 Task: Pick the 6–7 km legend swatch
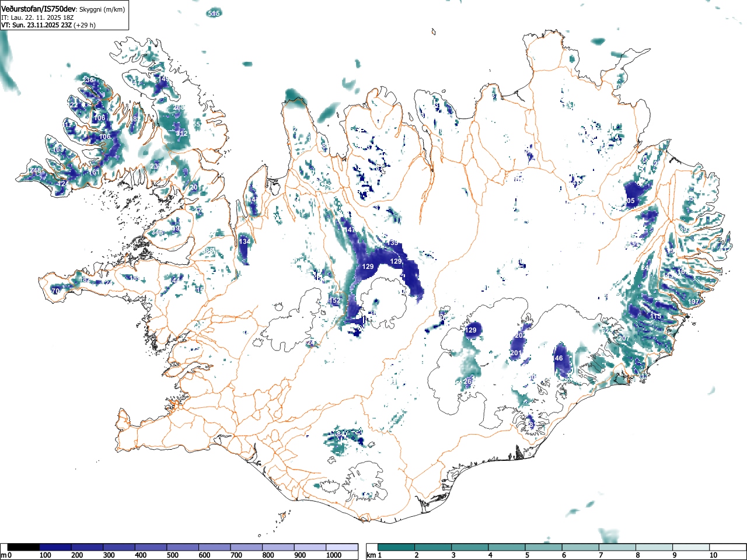tap(581, 547)
